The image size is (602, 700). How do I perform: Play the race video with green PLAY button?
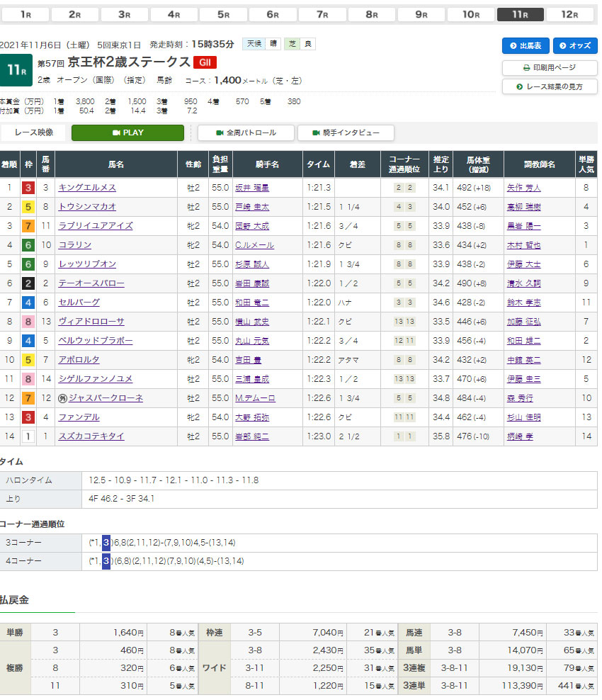coord(127,132)
